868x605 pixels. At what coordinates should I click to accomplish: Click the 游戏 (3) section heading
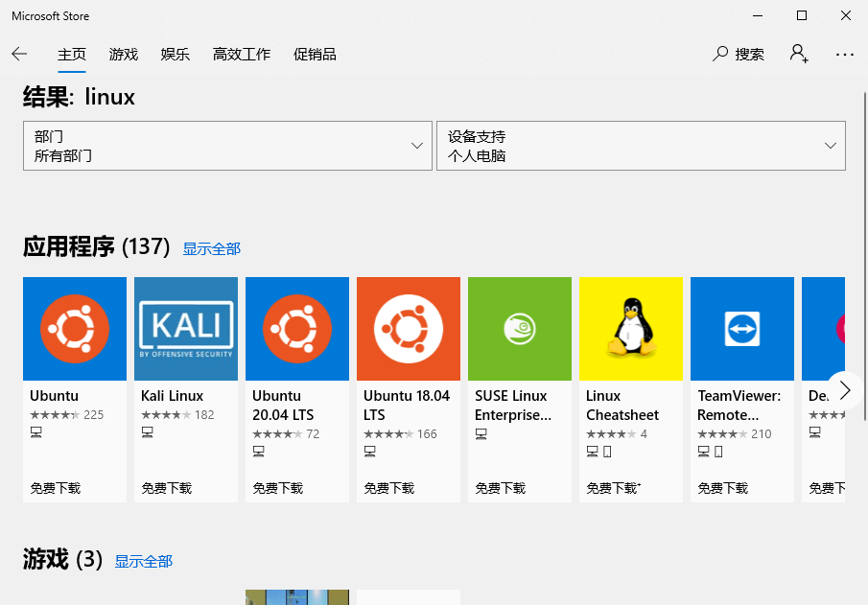62,559
